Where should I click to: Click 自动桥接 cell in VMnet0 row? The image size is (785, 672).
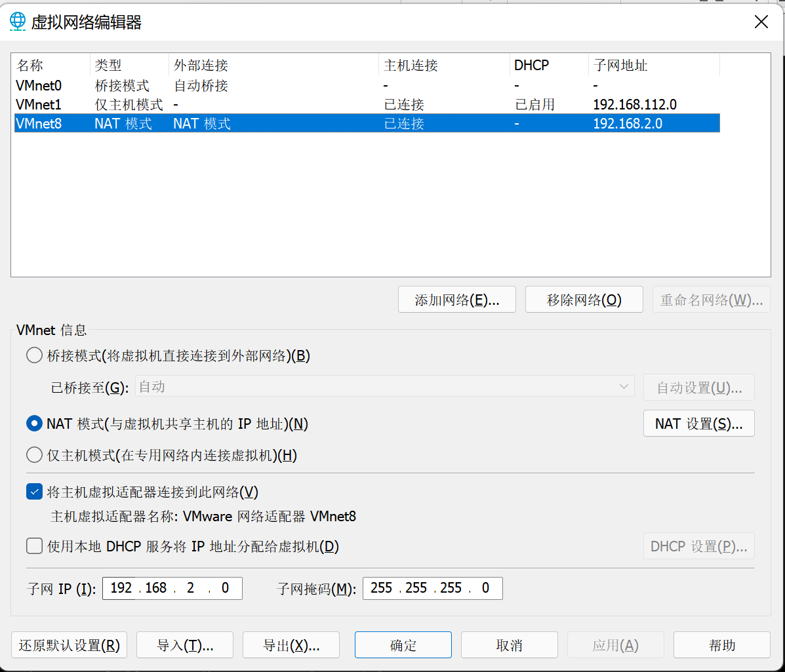click(x=201, y=86)
